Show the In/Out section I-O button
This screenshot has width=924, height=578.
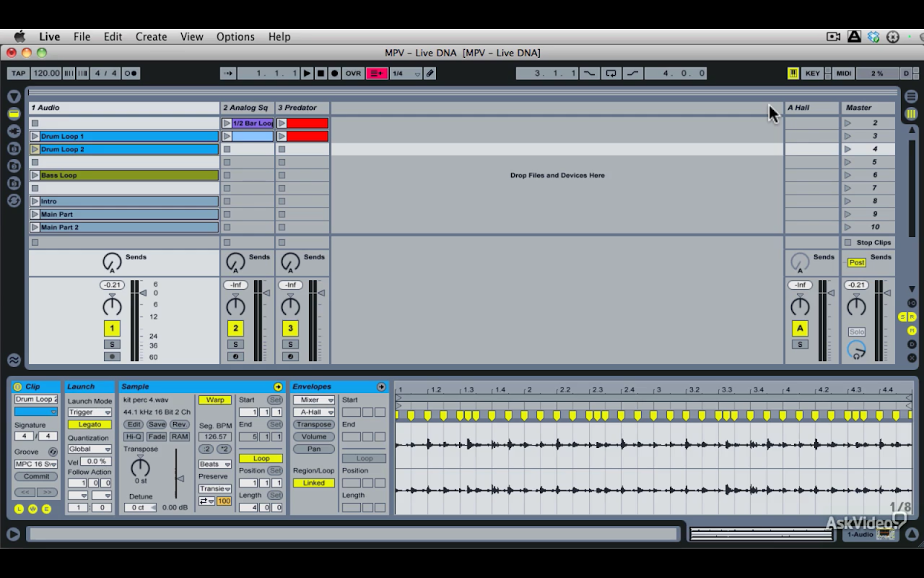(x=912, y=303)
